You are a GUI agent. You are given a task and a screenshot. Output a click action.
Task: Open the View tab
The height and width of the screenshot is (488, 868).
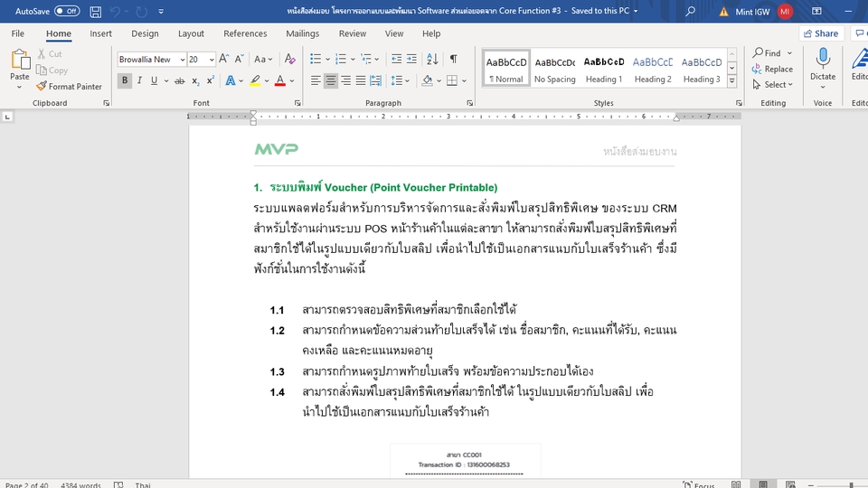point(394,33)
